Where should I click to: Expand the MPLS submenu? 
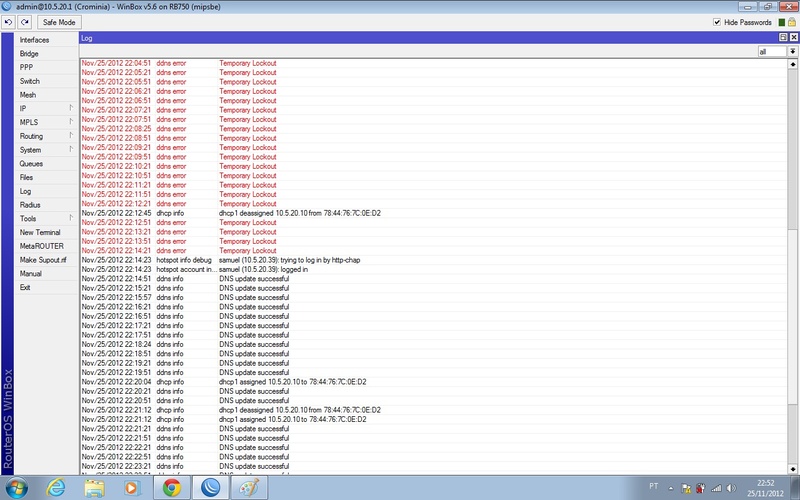[46, 122]
